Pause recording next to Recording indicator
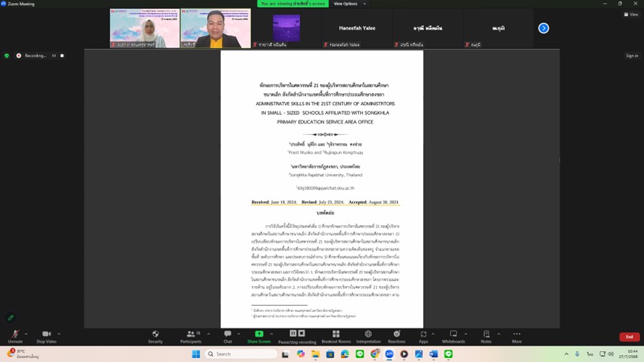The height and width of the screenshot is (362, 644). point(54,55)
